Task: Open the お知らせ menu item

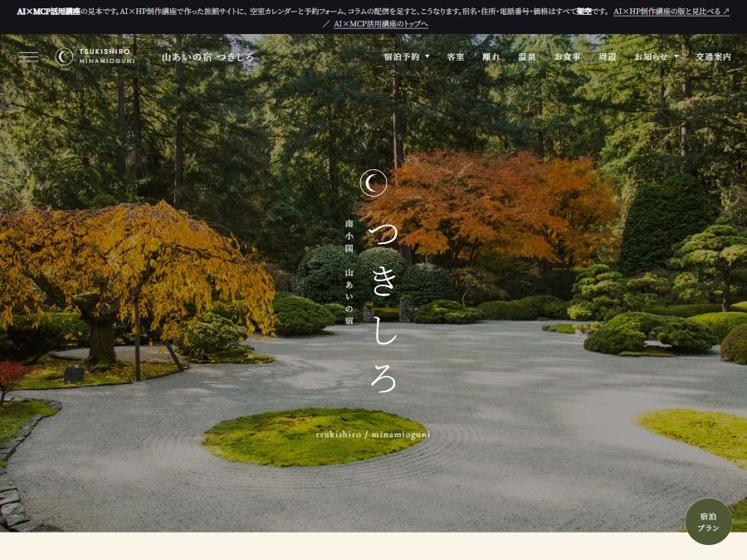Action: 652,56
